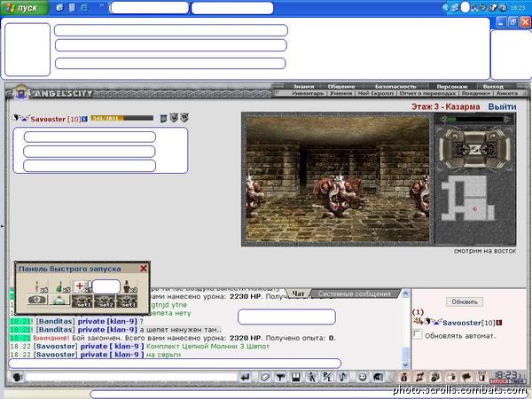Open the Общение menu
The height and width of the screenshot is (399, 532).
[341, 87]
